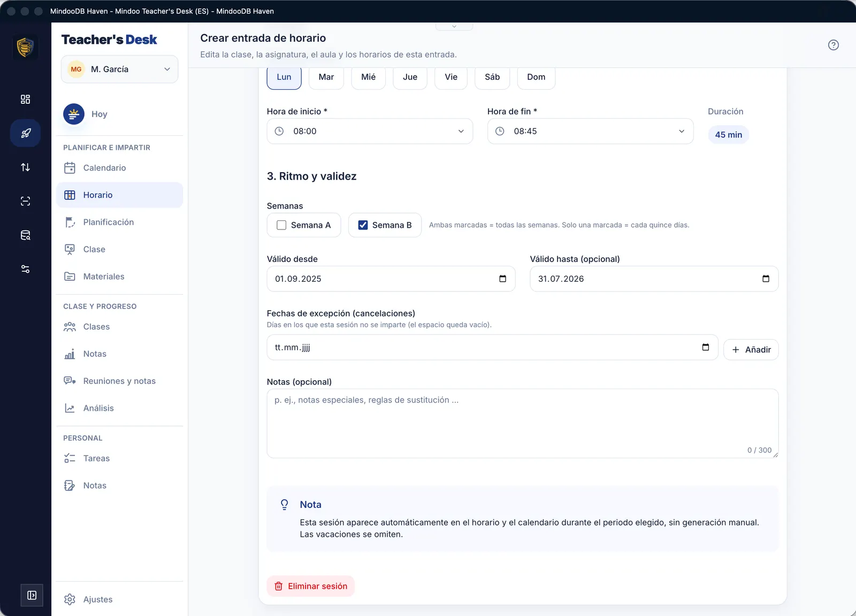Click the clock icon in Hora de fin
856x616 pixels.
[x=500, y=131]
